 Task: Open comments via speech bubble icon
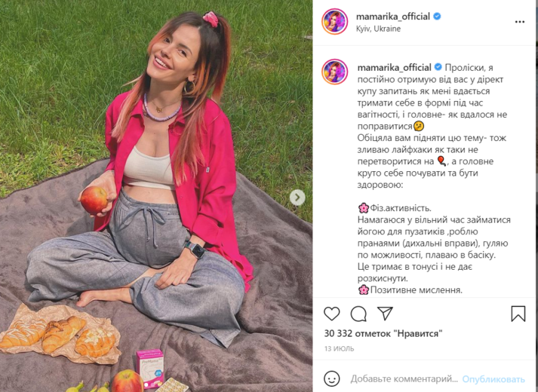click(358, 314)
